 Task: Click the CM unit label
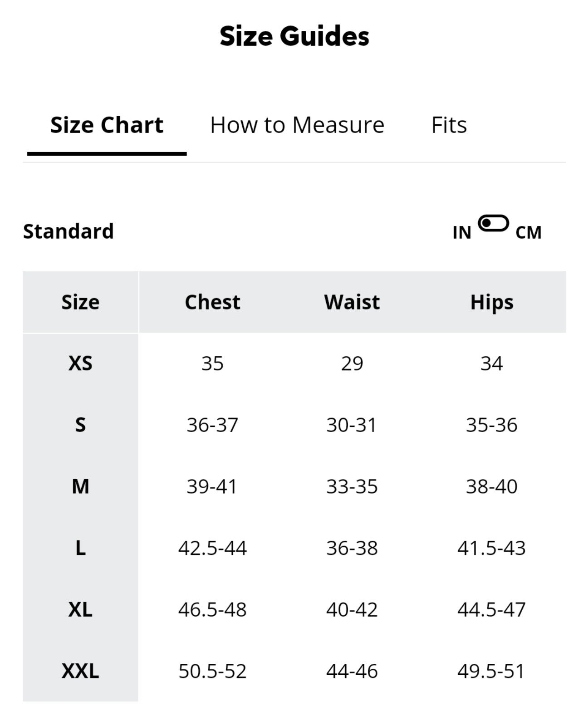click(x=528, y=232)
